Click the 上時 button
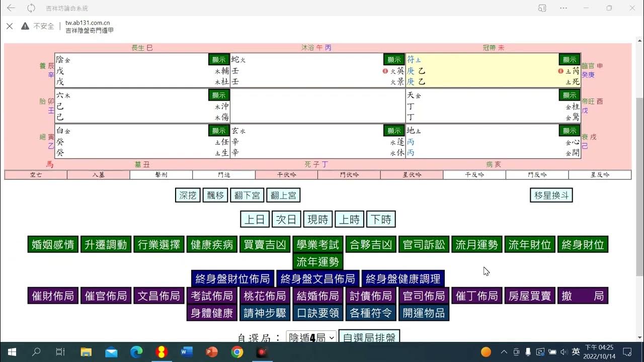Image resolution: width=644 pixels, height=362 pixels. tap(349, 219)
